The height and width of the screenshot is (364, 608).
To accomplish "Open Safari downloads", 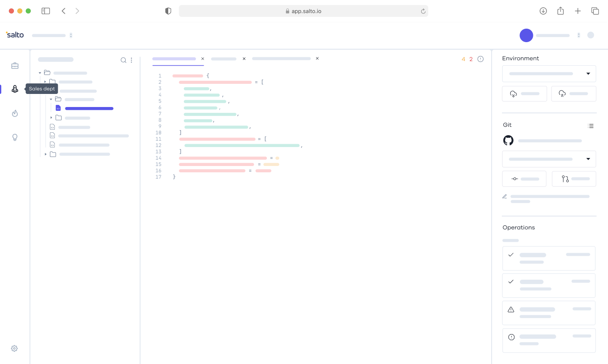I will pyautogui.click(x=543, y=11).
